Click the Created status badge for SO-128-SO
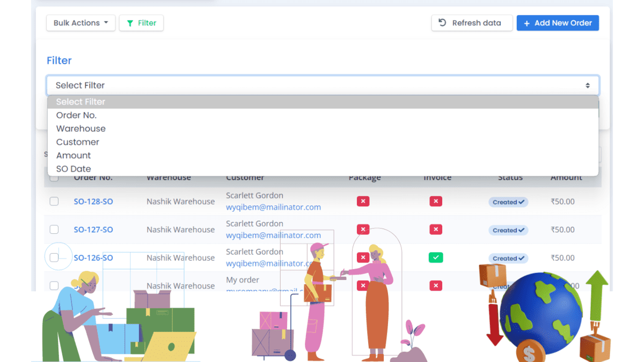 point(508,202)
